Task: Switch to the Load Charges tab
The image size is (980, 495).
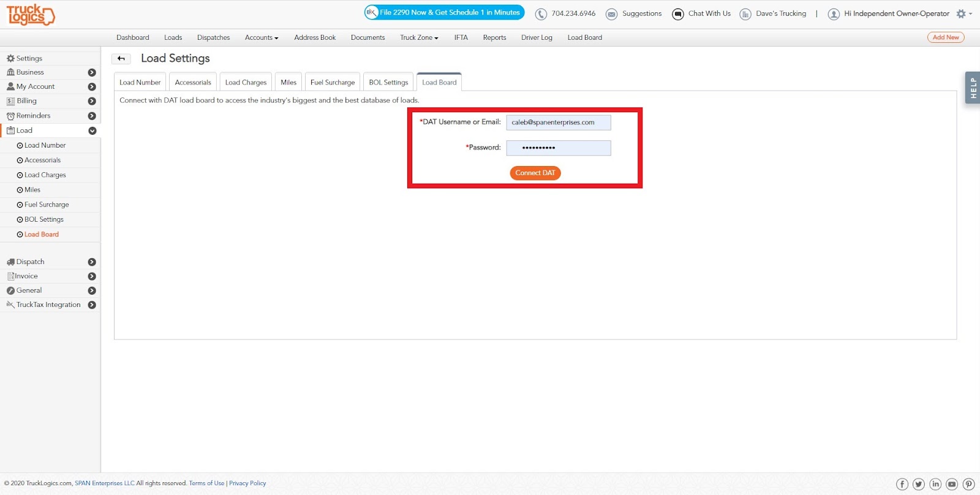Action: click(x=246, y=82)
